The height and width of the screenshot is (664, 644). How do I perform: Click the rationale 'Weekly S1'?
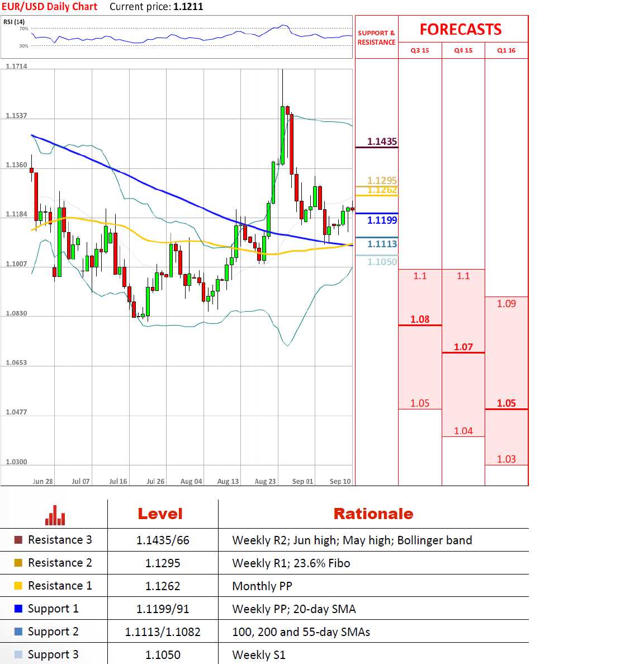point(259,654)
